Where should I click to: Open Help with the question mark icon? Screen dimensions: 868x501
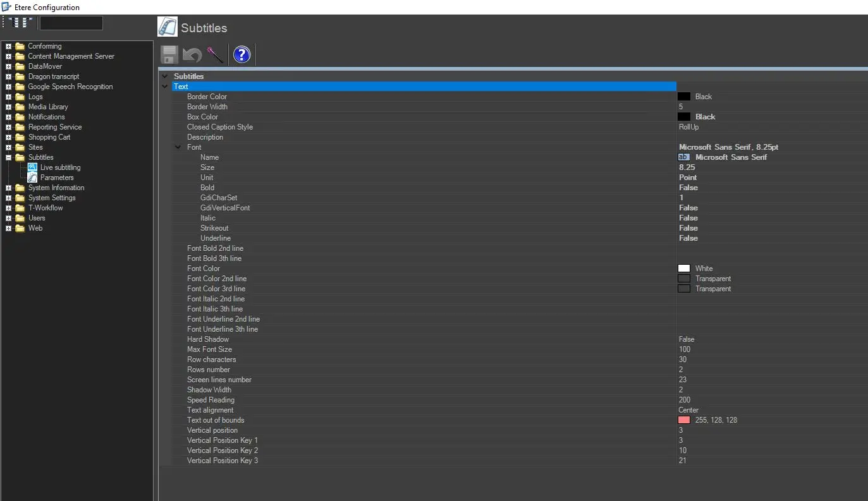click(241, 55)
